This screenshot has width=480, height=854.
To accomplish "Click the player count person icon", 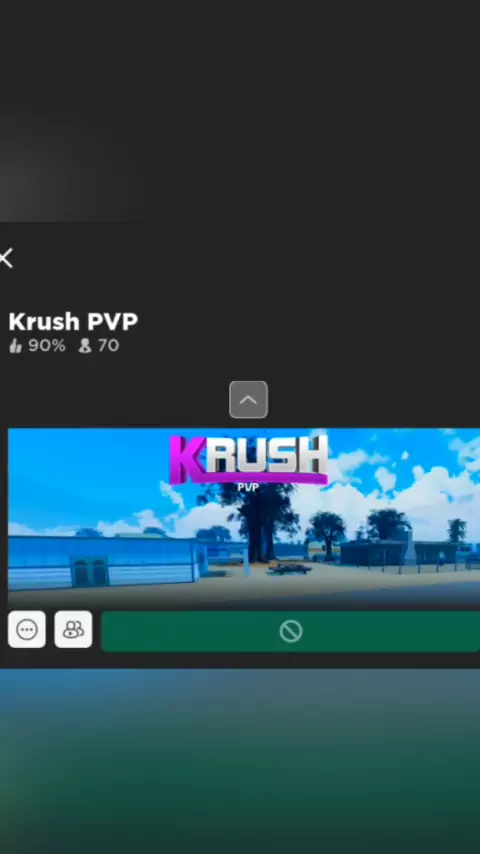I will click(85, 346).
